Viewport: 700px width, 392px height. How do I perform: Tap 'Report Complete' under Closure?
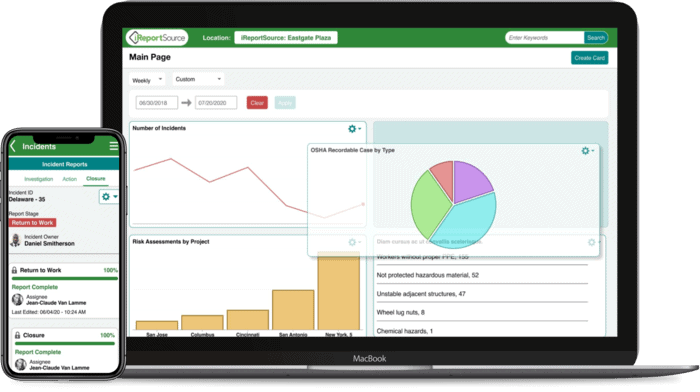tap(38, 352)
